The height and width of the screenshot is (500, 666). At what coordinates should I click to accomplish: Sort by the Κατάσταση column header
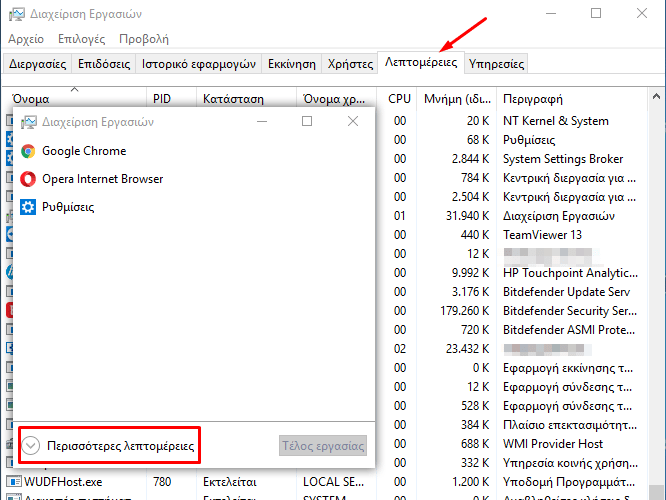coord(246,99)
